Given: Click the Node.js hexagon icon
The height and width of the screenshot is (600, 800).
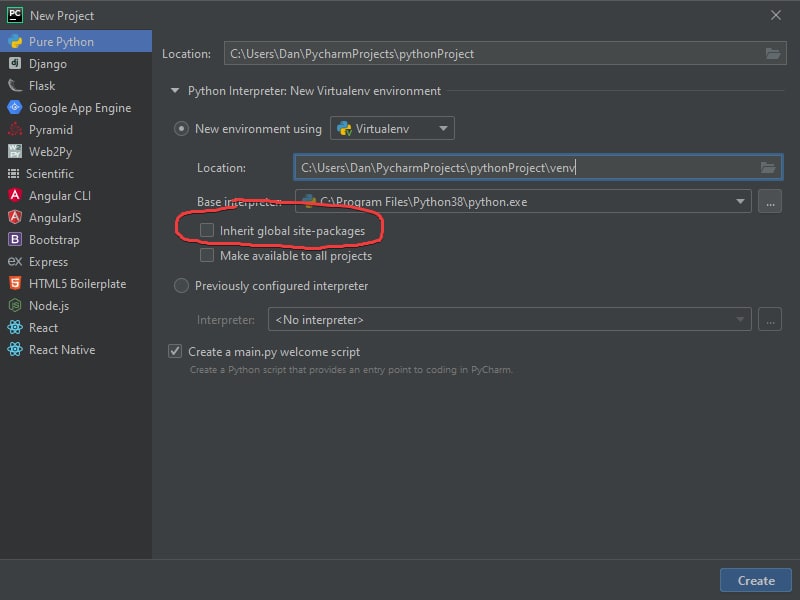Looking at the screenshot, I should pyautogui.click(x=15, y=305).
